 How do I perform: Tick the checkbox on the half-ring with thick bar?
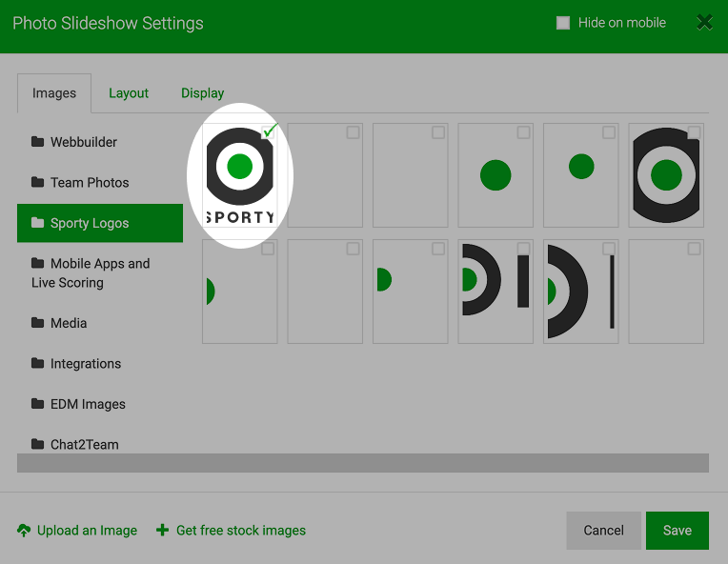click(x=524, y=249)
